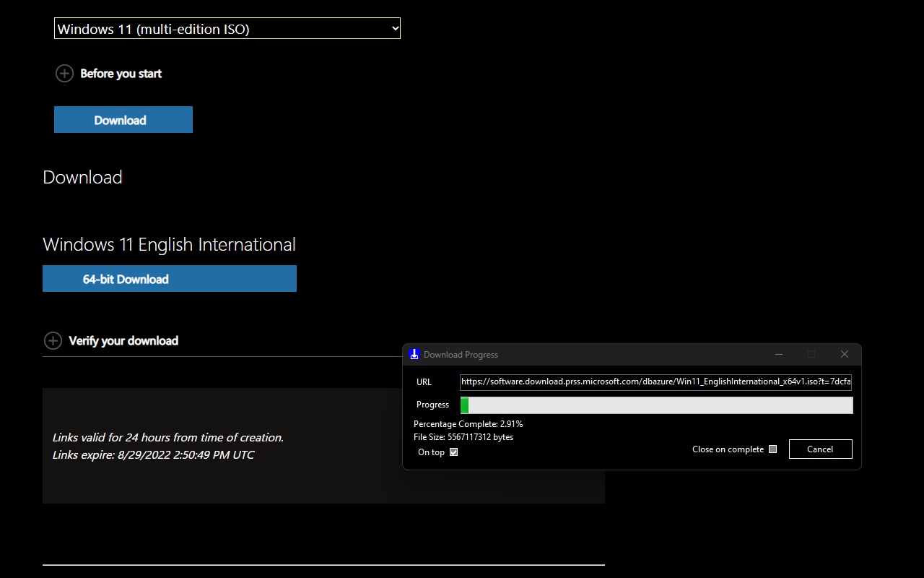The image size is (924, 578).
Task: Click the Percentage Complete: 2.91% text
Action: 468,424
